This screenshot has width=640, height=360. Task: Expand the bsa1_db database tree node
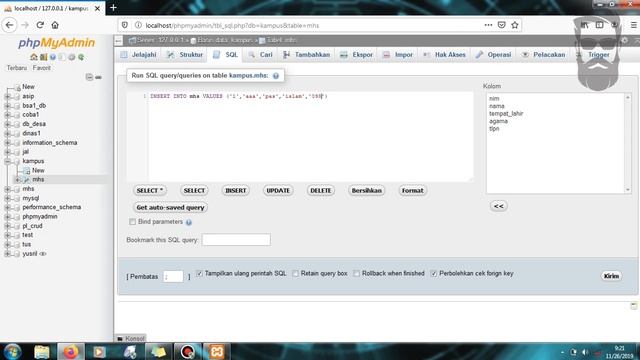(x=7, y=106)
